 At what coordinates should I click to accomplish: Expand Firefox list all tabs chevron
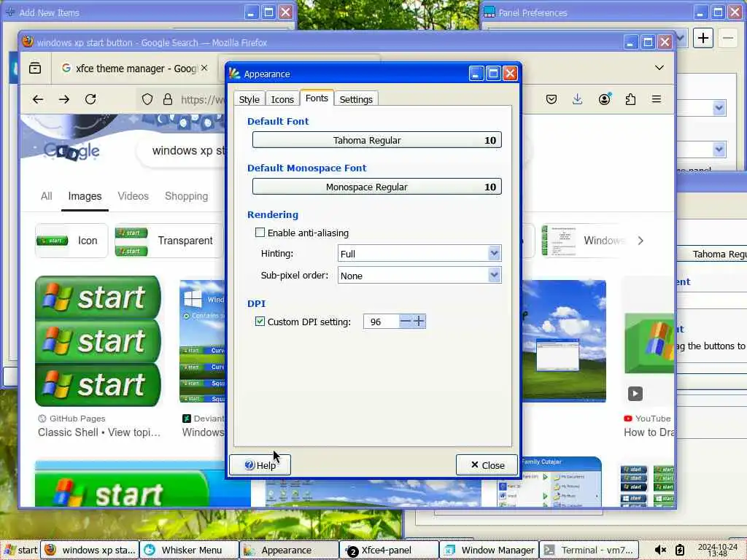point(659,68)
